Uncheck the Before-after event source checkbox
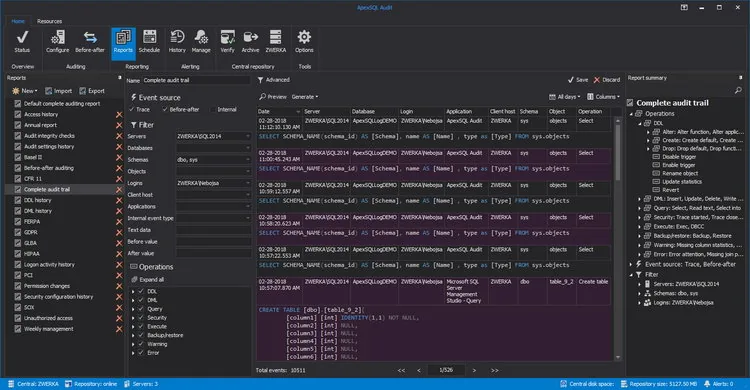750x390 pixels. [x=165, y=110]
